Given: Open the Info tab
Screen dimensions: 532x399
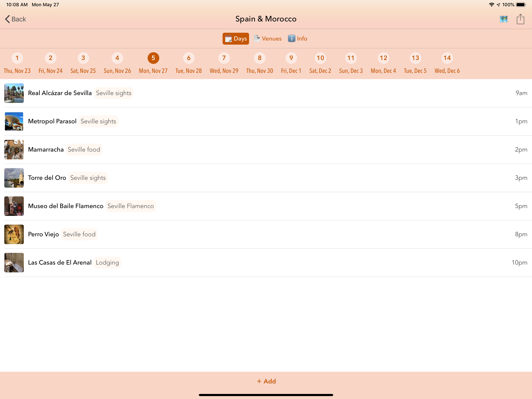Looking at the screenshot, I should 298,39.
